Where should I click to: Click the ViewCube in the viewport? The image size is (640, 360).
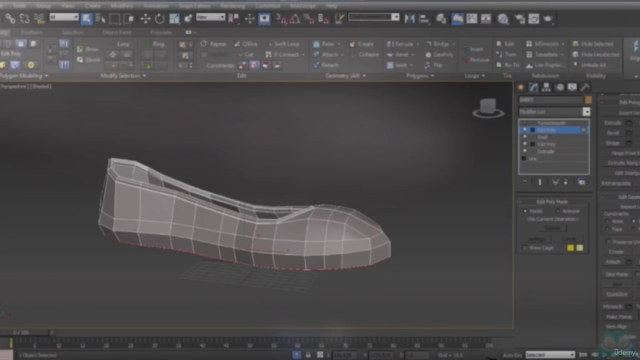click(x=488, y=108)
